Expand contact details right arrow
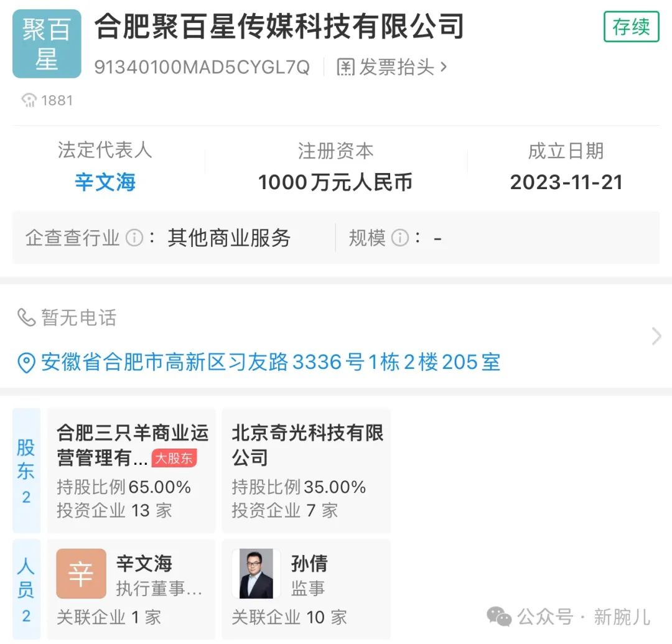 (x=656, y=337)
